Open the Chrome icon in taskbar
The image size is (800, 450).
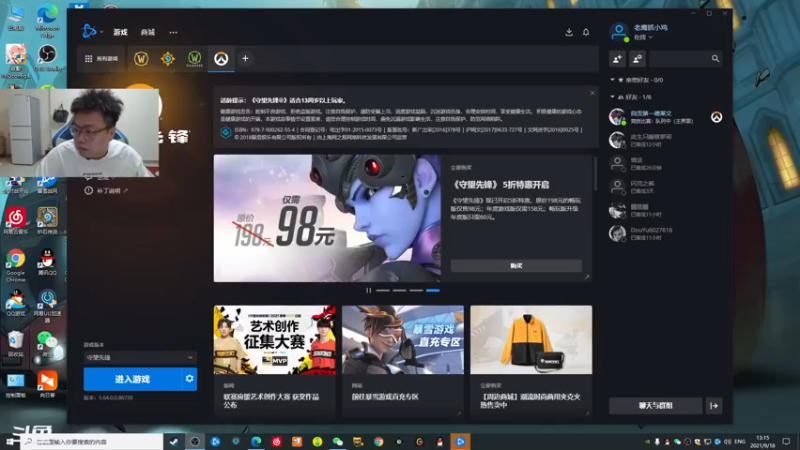[x=379, y=441]
